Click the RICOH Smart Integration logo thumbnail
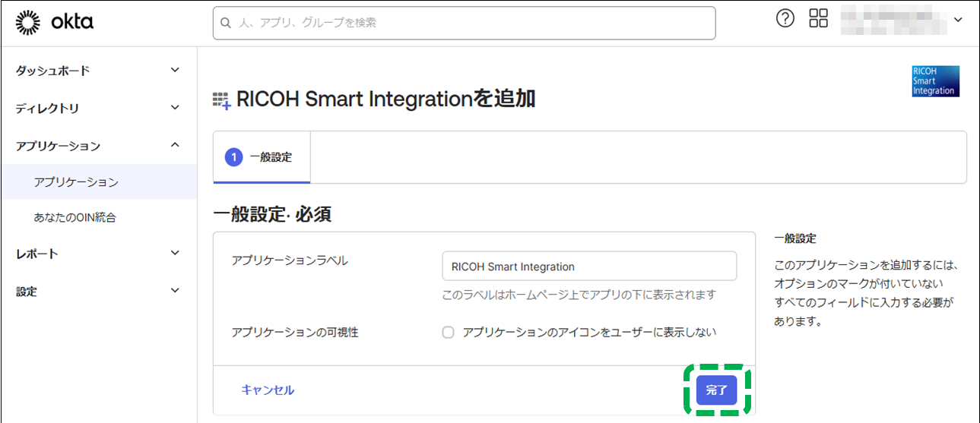 click(x=935, y=81)
